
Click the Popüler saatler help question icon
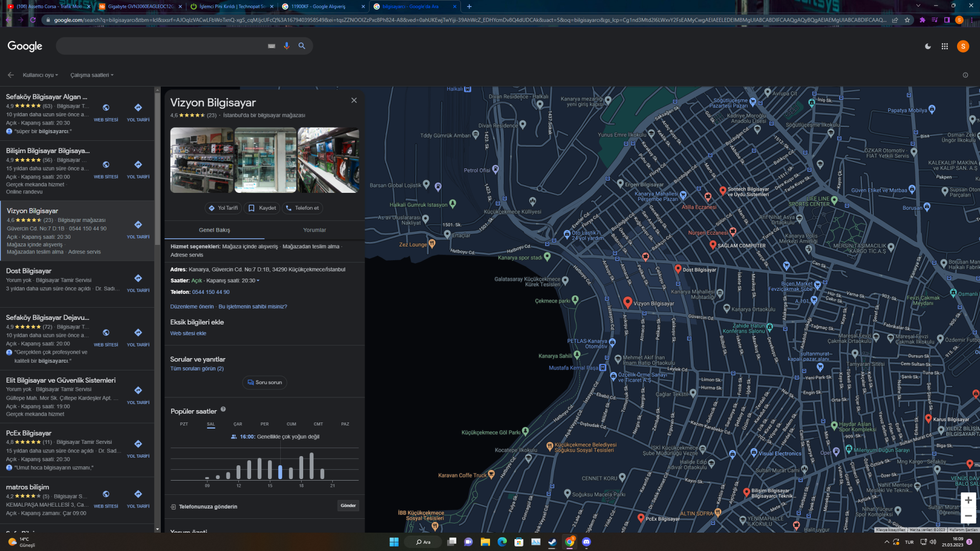223,409
